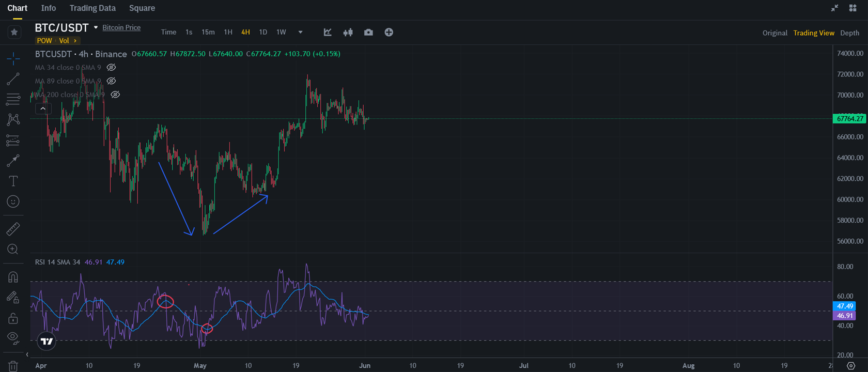This screenshot has height=372, width=868.
Task: Collapse the indicator legend chevron
Action: point(43,109)
